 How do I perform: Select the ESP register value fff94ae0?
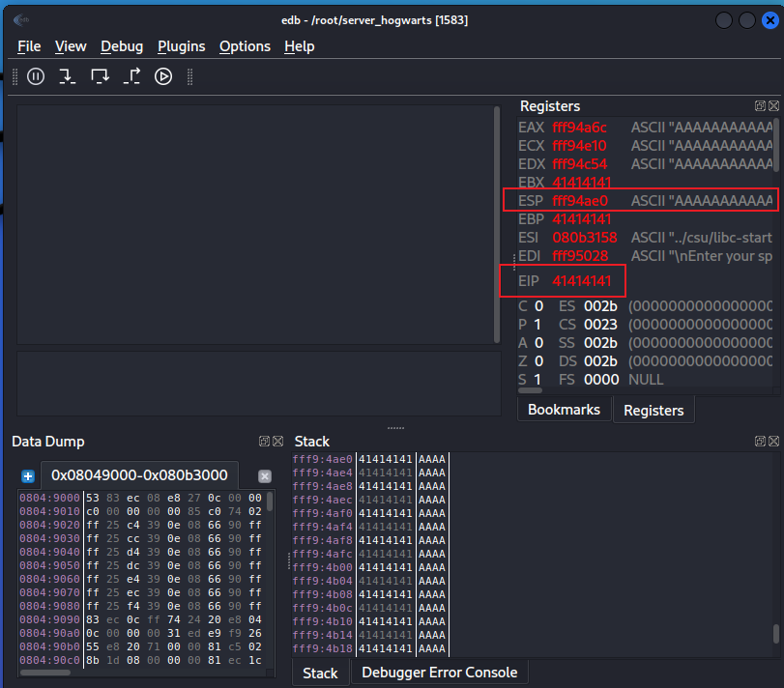(x=580, y=200)
